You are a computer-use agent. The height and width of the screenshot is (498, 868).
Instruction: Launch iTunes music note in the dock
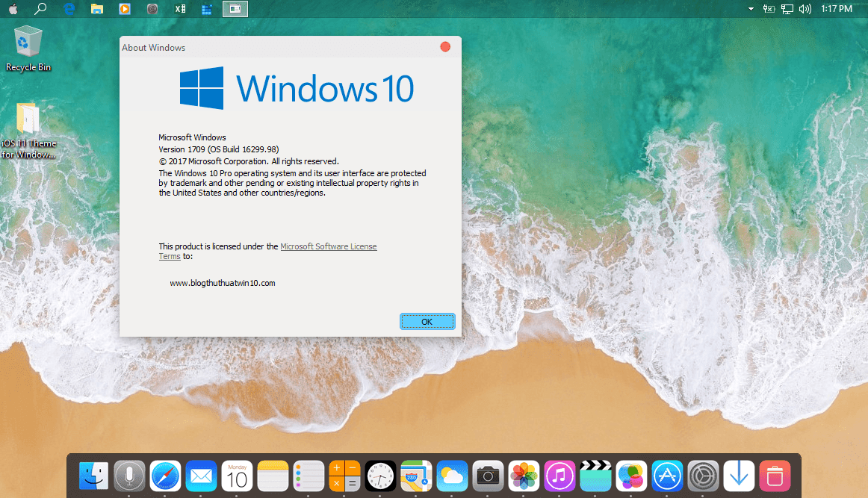pos(559,476)
